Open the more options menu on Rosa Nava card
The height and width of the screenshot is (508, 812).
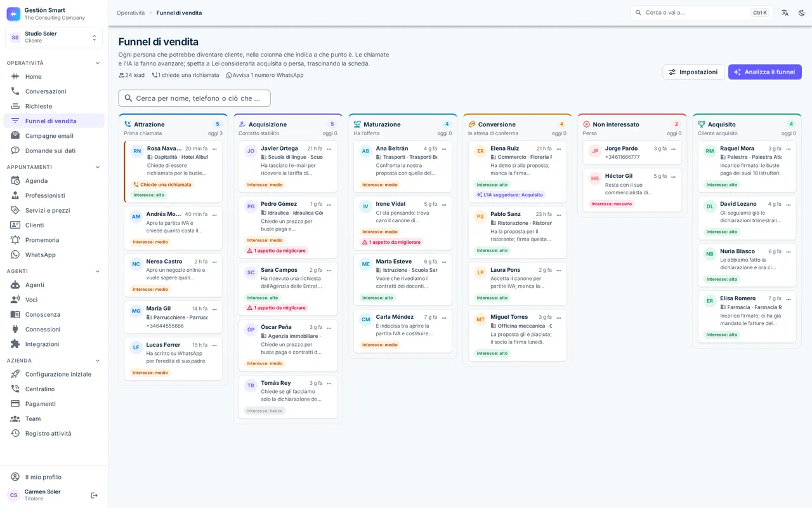214,149
